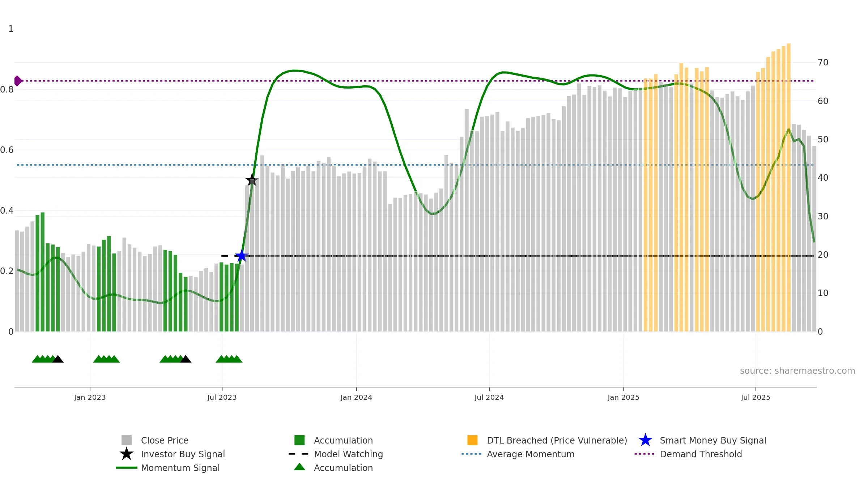Click the tallest orange DTL breached bar

click(789, 188)
